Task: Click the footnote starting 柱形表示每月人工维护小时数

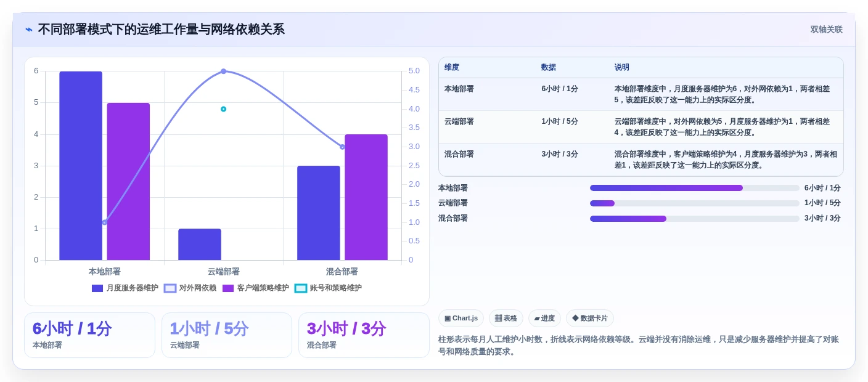Action: click(x=639, y=346)
